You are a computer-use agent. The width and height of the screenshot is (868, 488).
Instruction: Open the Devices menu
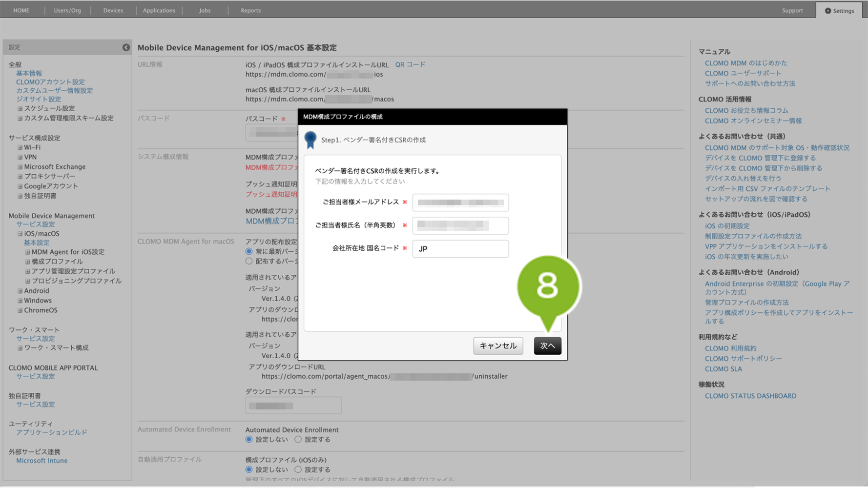click(113, 10)
